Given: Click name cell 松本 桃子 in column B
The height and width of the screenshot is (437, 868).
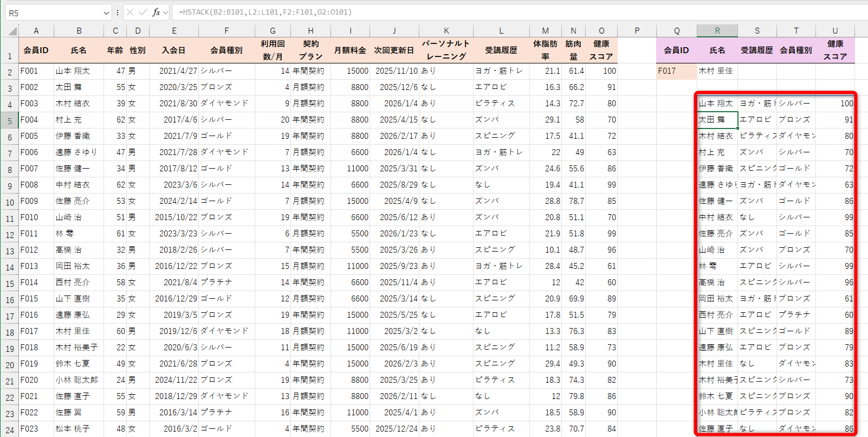Looking at the screenshot, I should 79,429.
